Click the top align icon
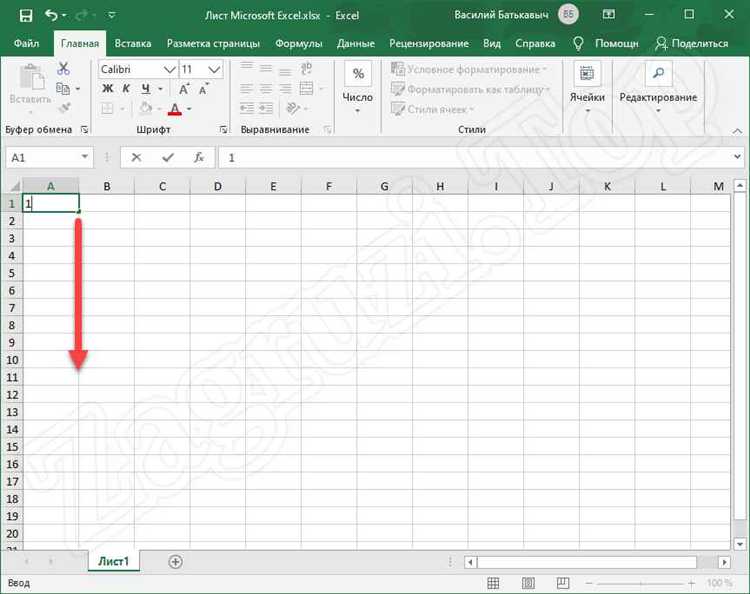 coord(247,68)
